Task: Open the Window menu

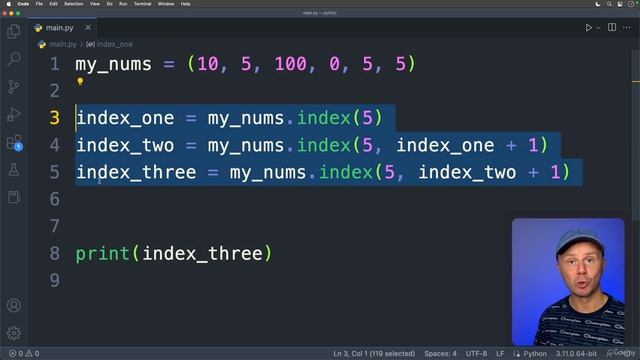Action: (x=166, y=4)
